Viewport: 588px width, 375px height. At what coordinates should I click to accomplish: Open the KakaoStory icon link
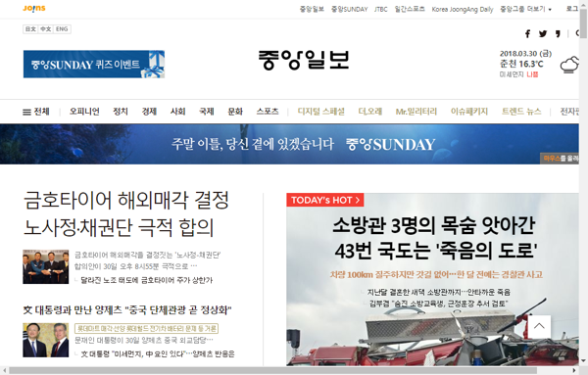558,33
